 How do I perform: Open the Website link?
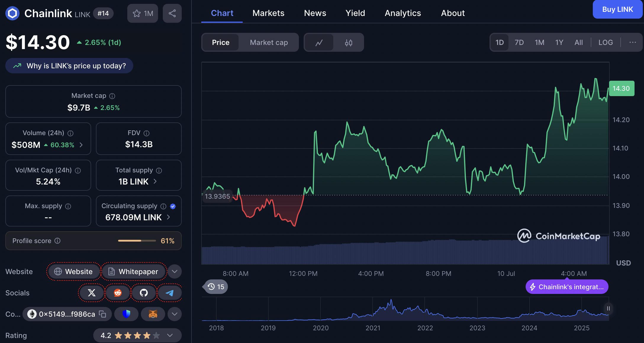point(74,271)
